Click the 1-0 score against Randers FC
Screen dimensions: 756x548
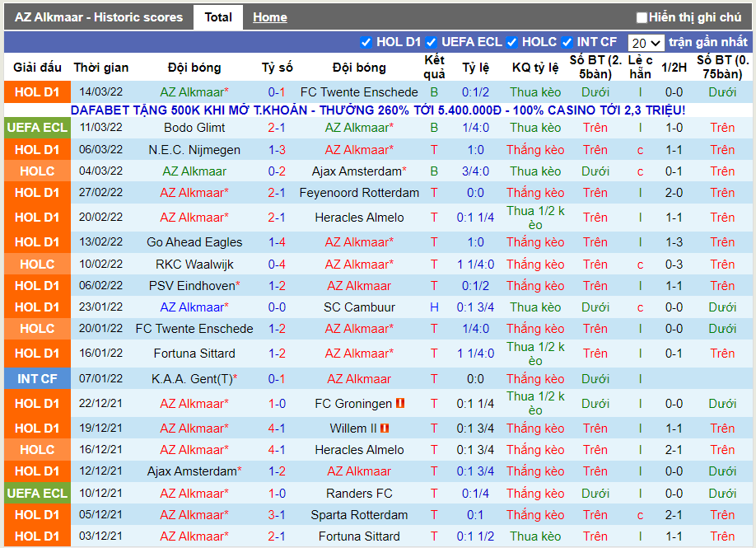[277, 494]
